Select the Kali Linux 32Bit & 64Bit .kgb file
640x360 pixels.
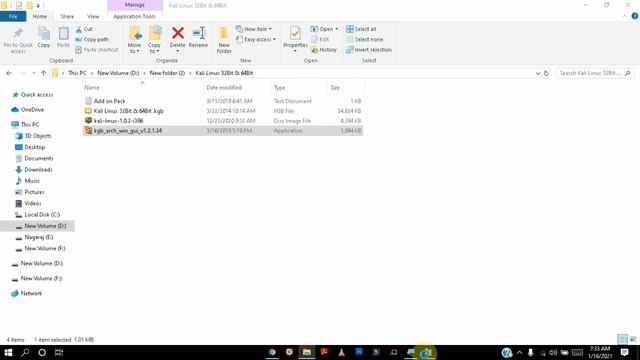point(222,111)
